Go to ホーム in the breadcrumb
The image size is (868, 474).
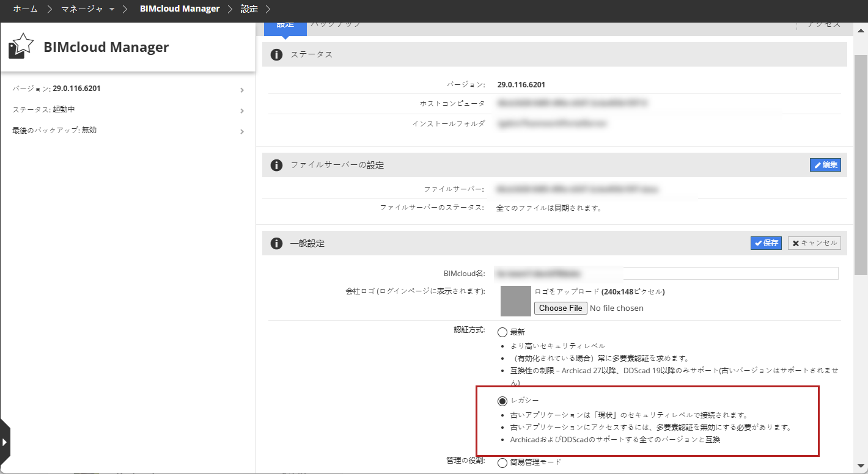pos(25,9)
